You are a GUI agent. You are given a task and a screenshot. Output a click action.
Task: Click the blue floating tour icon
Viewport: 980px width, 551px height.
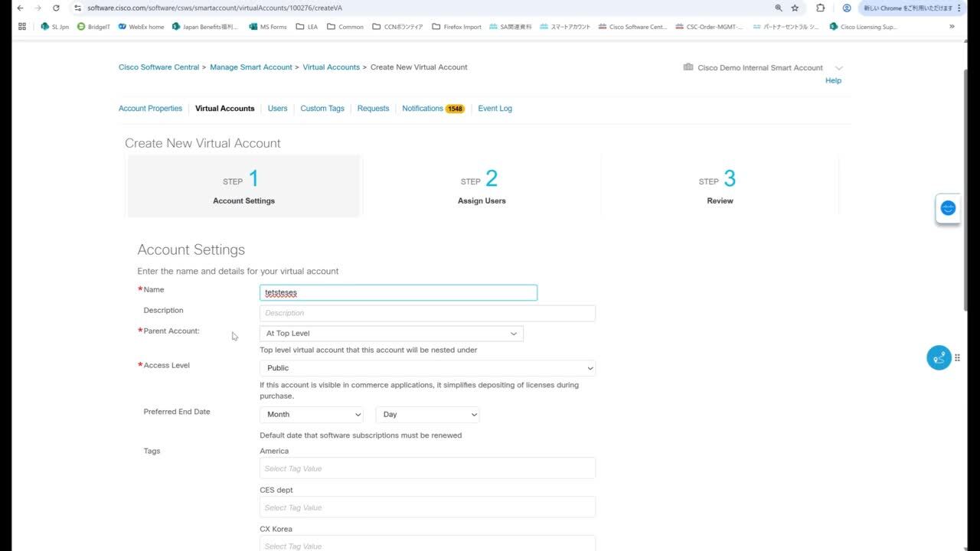pos(939,357)
